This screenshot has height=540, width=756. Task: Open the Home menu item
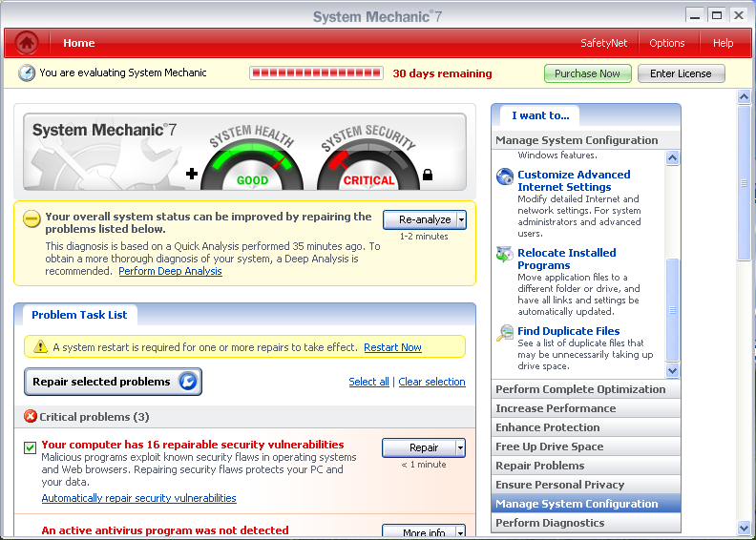[x=78, y=43]
